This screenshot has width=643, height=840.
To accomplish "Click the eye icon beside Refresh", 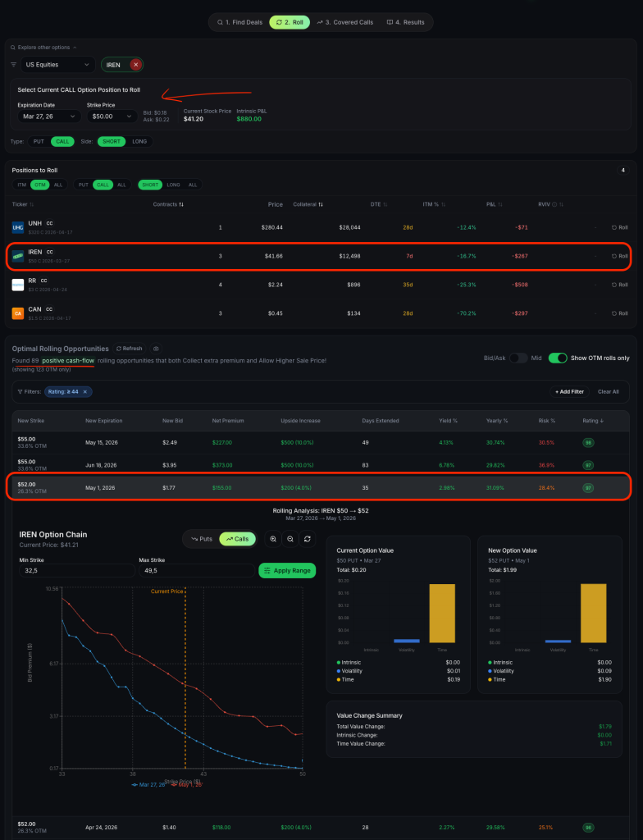I will (156, 349).
